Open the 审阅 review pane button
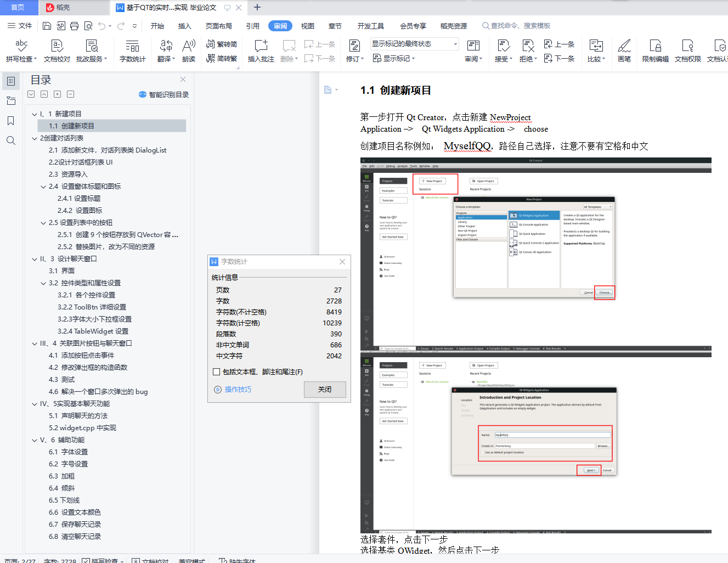The image size is (728, 563). [x=473, y=50]
